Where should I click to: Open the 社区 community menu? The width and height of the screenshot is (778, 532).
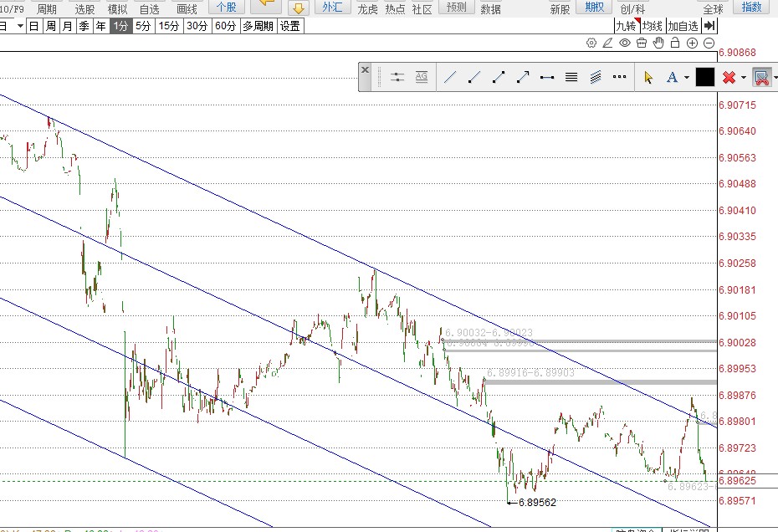coord(422,9)
